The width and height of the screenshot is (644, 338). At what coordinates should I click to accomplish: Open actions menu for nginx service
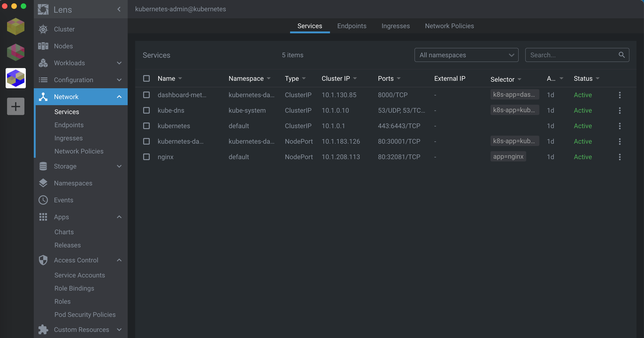pos(620,157)
